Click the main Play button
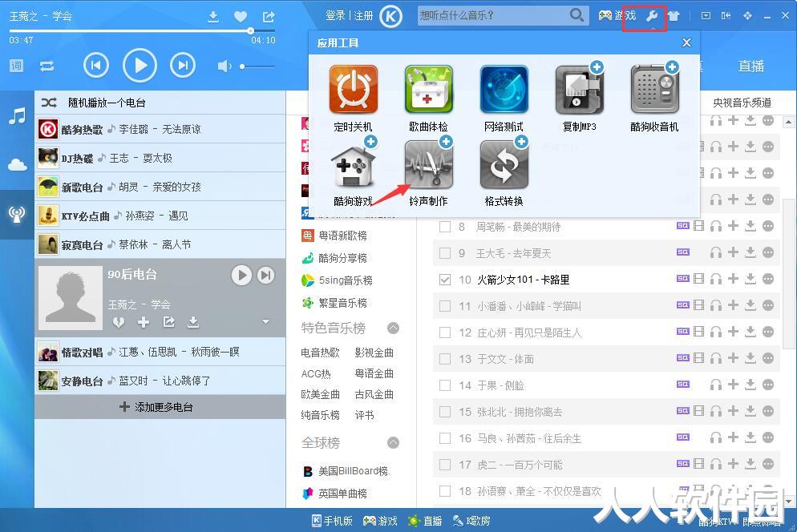The image size is (797, 532). coord(140,65)
